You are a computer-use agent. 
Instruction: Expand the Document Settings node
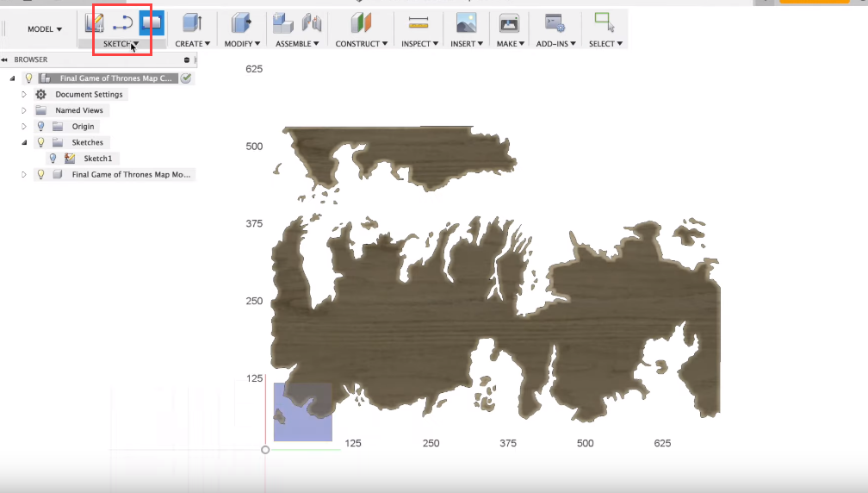coord(24,94)
